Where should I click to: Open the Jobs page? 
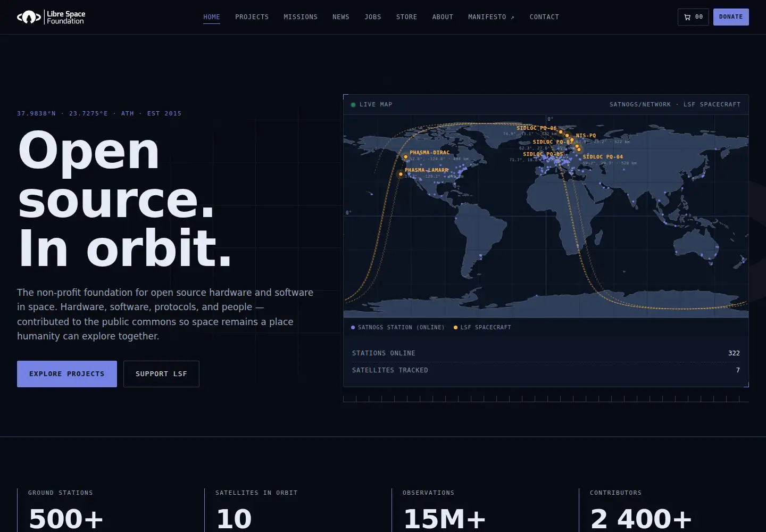click(373, 17)
